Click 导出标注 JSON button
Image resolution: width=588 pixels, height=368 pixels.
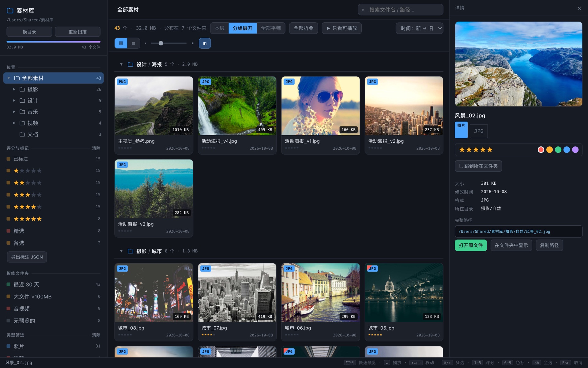point(27,257)
